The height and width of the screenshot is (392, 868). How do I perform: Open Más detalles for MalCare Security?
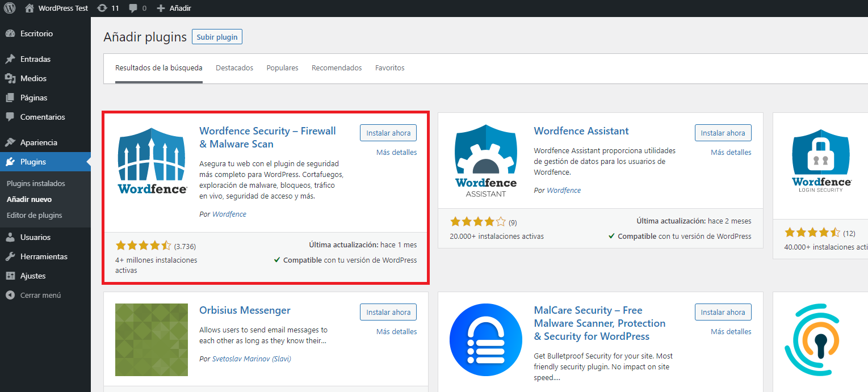coord(731,331)
